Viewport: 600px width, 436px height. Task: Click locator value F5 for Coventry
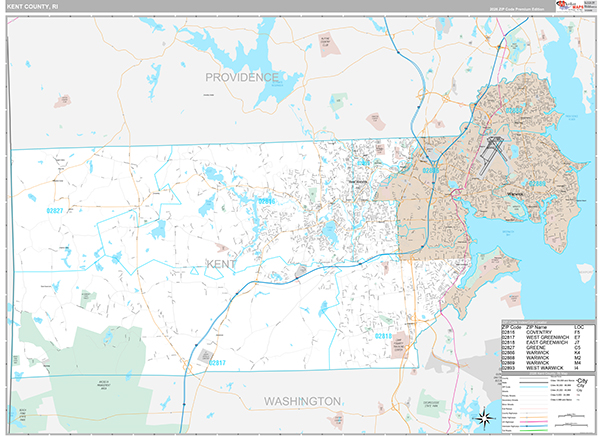coord(577,332)
